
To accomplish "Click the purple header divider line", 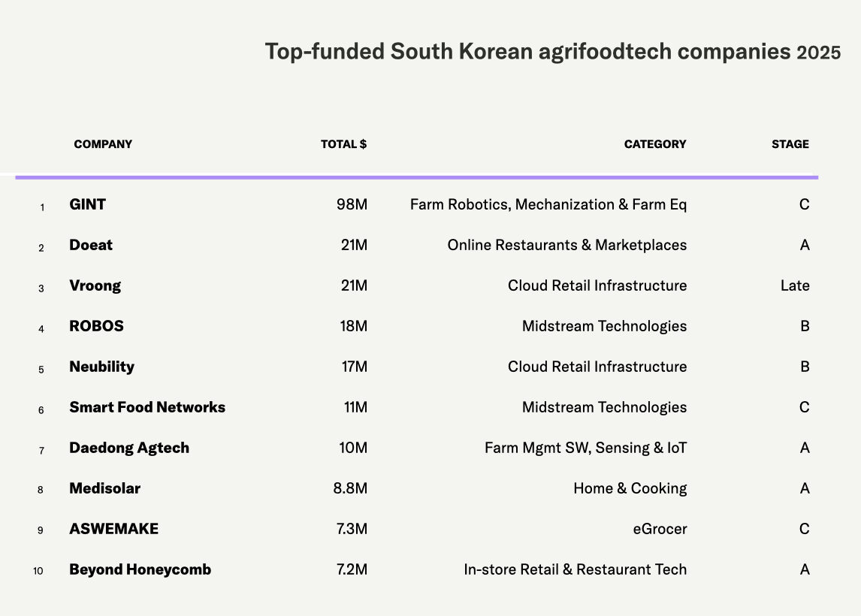I will click(x=416, y=177).
